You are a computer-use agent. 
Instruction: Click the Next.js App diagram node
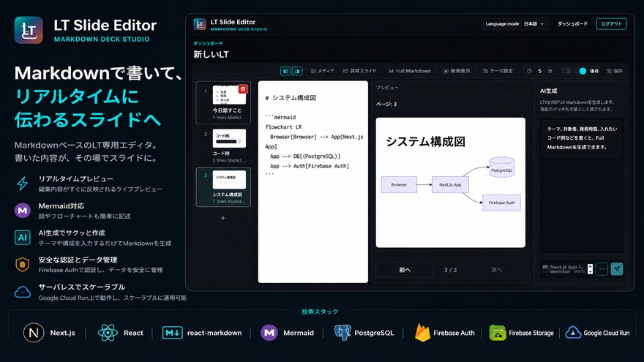(450, 185)
